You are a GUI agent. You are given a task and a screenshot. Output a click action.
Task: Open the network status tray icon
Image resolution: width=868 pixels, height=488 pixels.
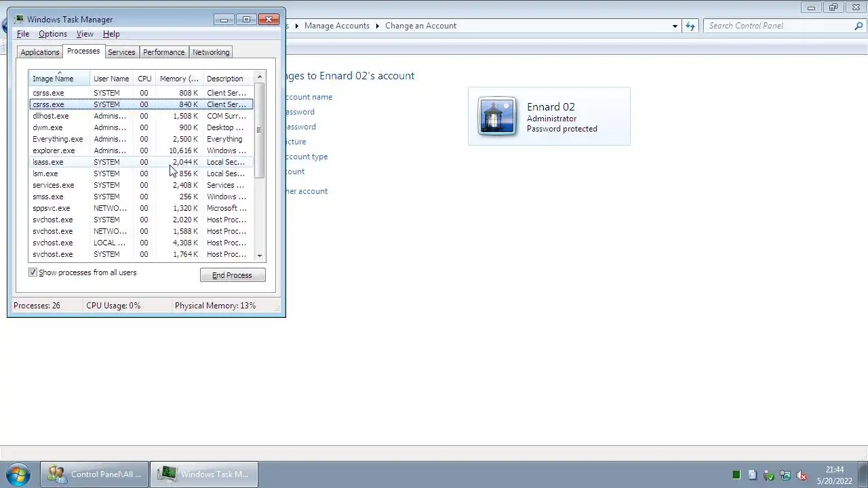pyautogui.click(x=785, y=475)
